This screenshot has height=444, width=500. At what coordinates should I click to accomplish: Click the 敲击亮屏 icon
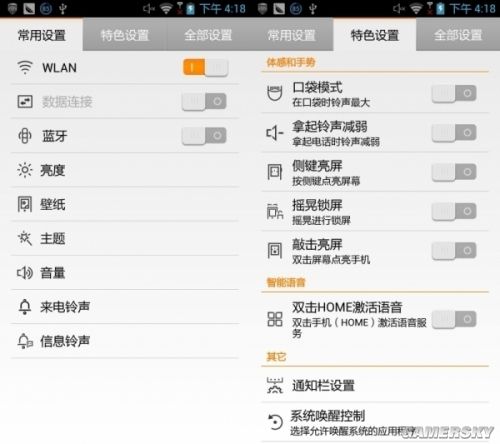[275, 251]
